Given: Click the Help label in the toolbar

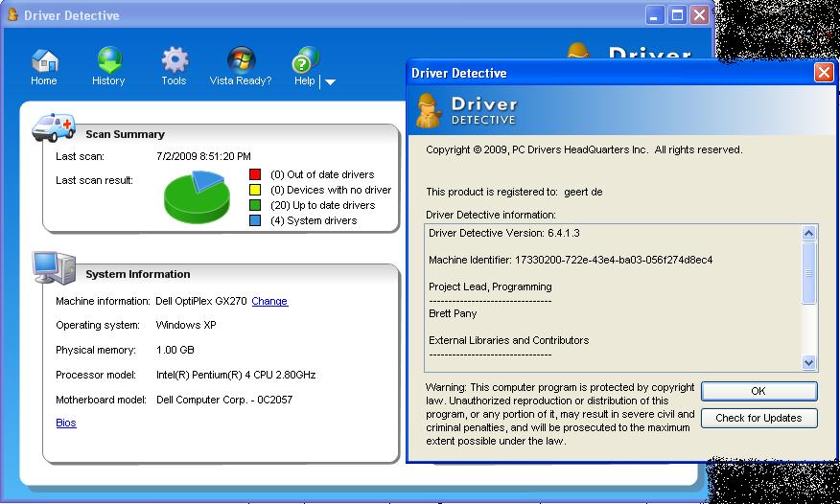Looking at the screenshot, I should pyautogui.click(x=304, y=80).
